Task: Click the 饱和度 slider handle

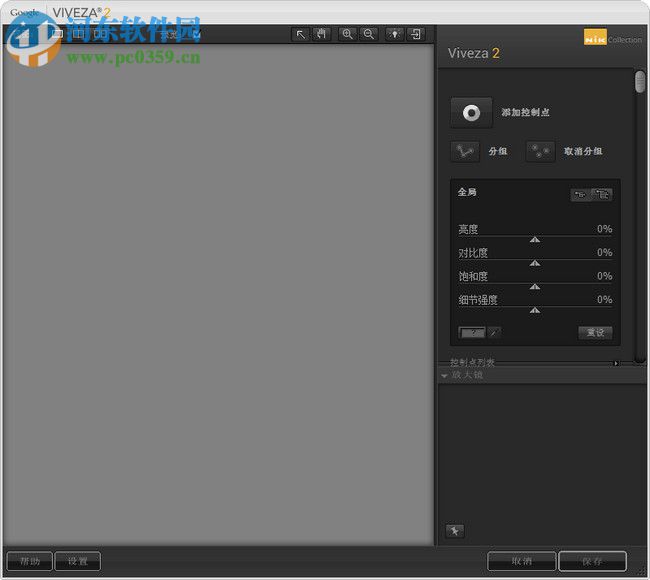Action: tap(535, 287)
